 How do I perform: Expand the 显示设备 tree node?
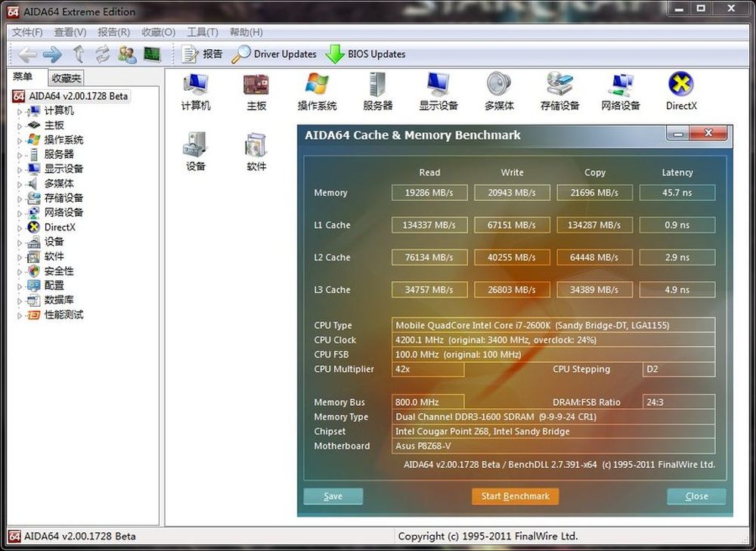20,170
